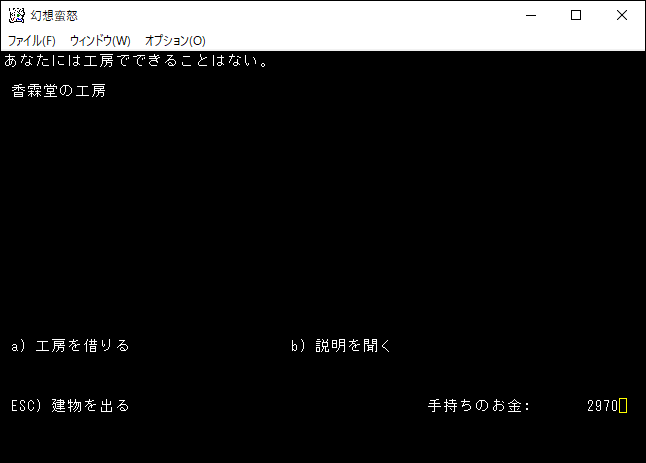Click the 2970 money amount
The width and height of the screenshot is (646, 463).
pos(602,406)
